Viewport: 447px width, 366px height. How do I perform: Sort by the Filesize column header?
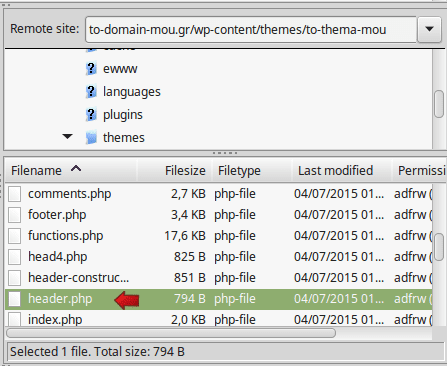pos(175,171)
